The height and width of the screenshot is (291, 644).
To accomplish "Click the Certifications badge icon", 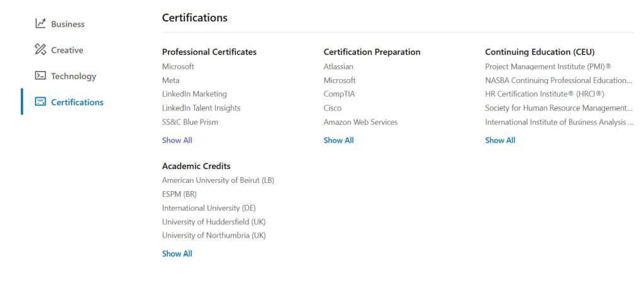I will coord(40,102).
